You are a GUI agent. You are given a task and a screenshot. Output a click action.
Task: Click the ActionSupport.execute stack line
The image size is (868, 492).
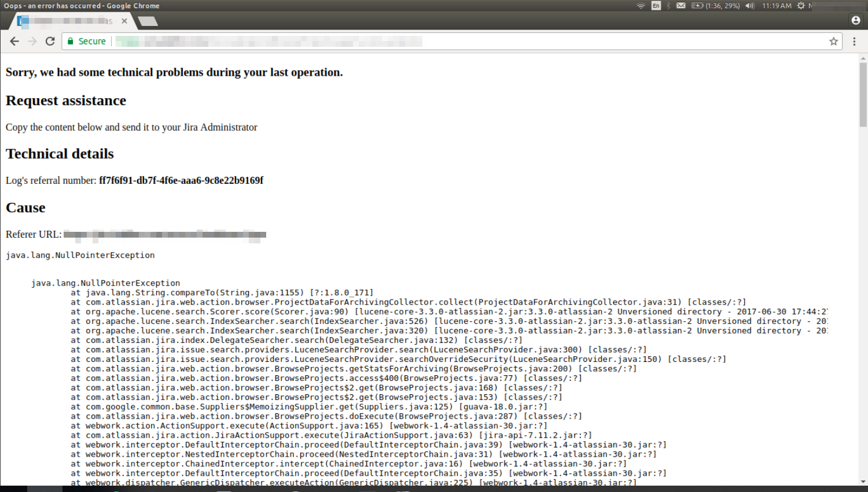pos(309,426)
